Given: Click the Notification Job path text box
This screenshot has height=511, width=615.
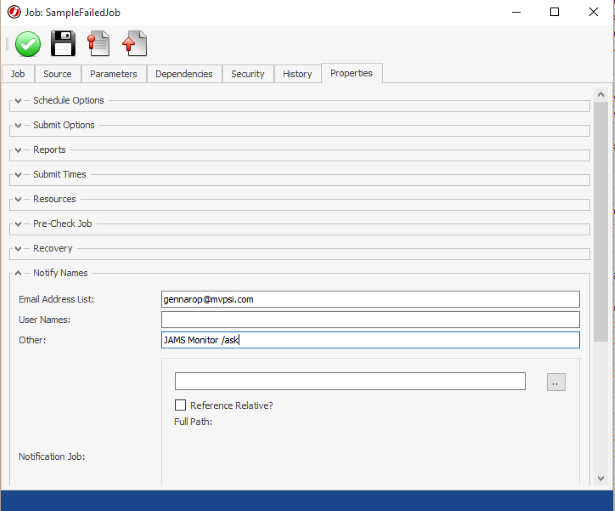Looking at the screenshot, I should coord(350,381).
